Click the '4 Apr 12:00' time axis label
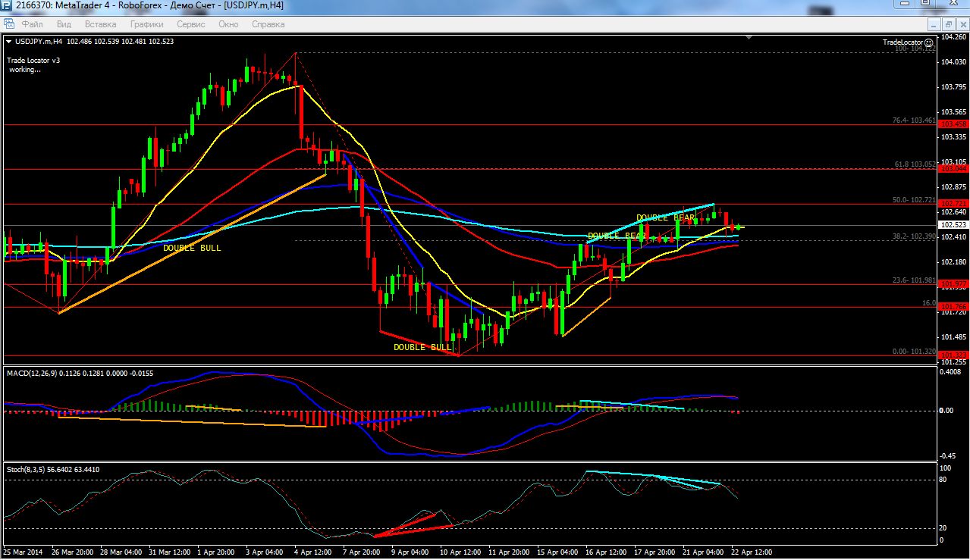Viewport: 970px width, 560px height. [313, 552]
